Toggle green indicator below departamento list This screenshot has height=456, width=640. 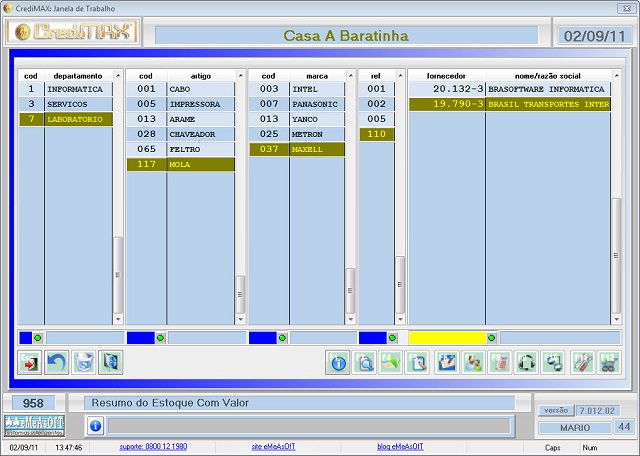click(x=39, y=338)
